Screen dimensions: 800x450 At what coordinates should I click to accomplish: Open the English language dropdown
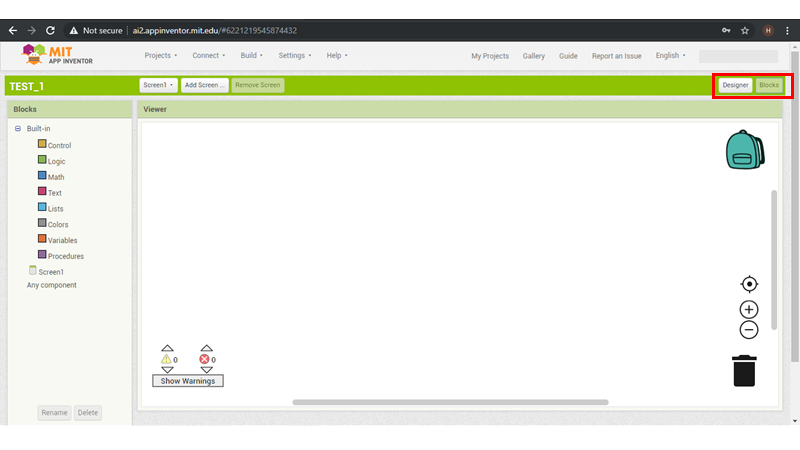(x=670, y=56)
